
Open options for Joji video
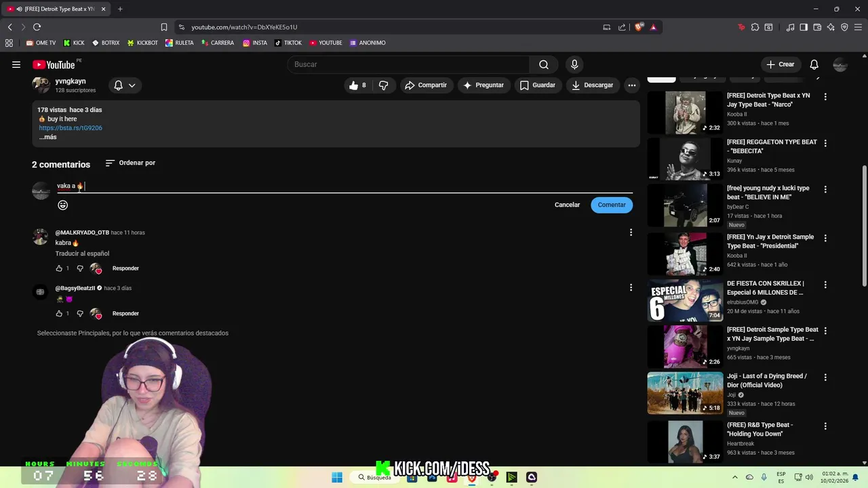pos(825,378)
